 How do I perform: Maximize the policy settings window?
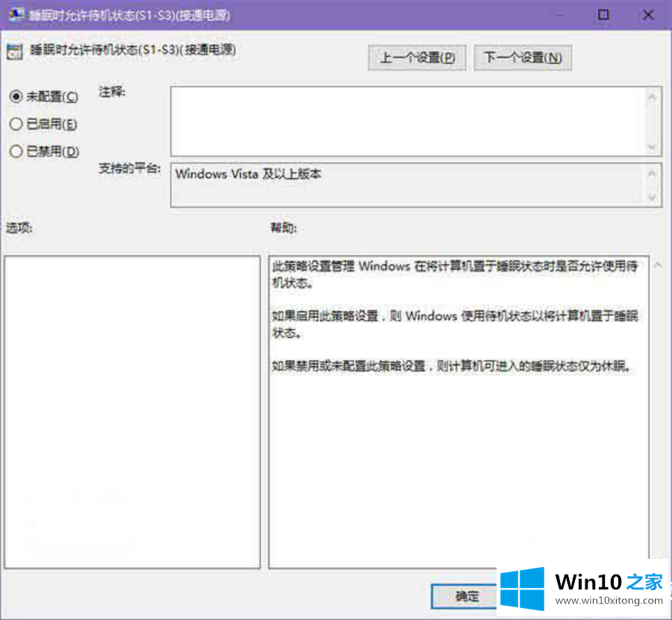[x=603, y=15]
